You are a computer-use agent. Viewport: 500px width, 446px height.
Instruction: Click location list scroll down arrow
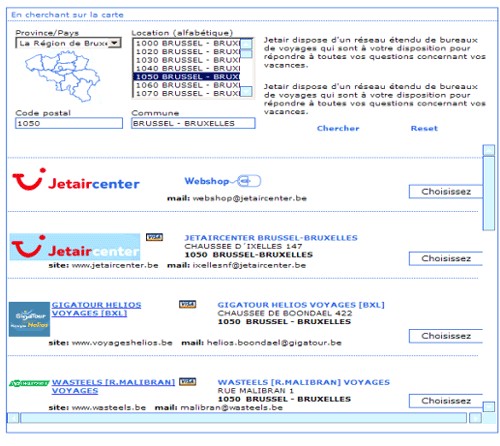coord(246,91)
